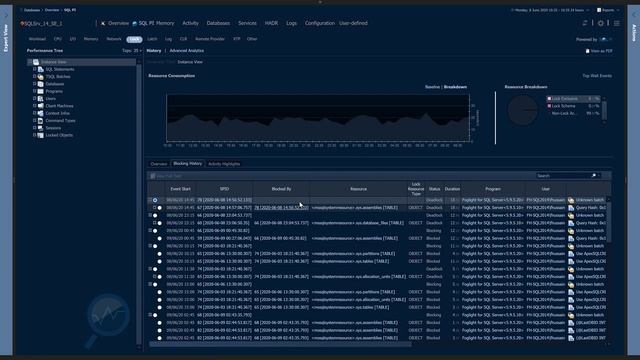
Task: Switch to Breakdown chart view
Action: click(x=455, y=87)
